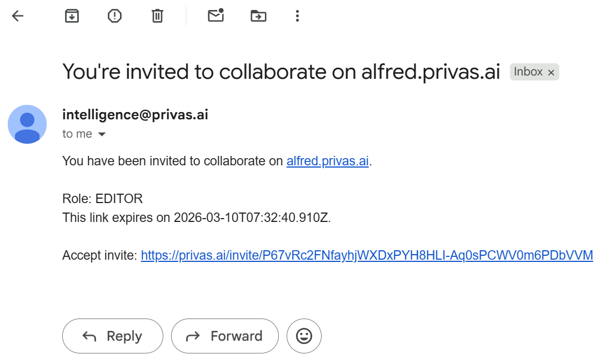
Task: Remove the Inbox label with its X
Action: 551,73
